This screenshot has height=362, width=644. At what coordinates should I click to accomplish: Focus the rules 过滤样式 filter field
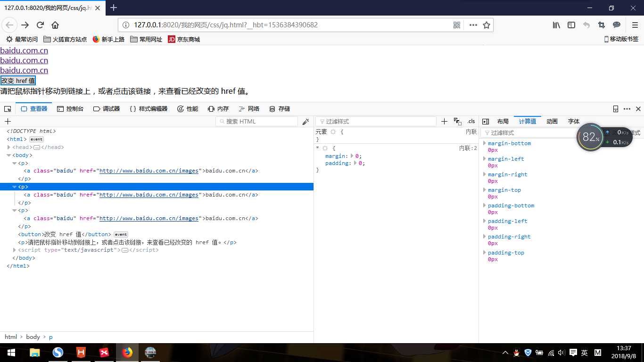tap(376, 122)
